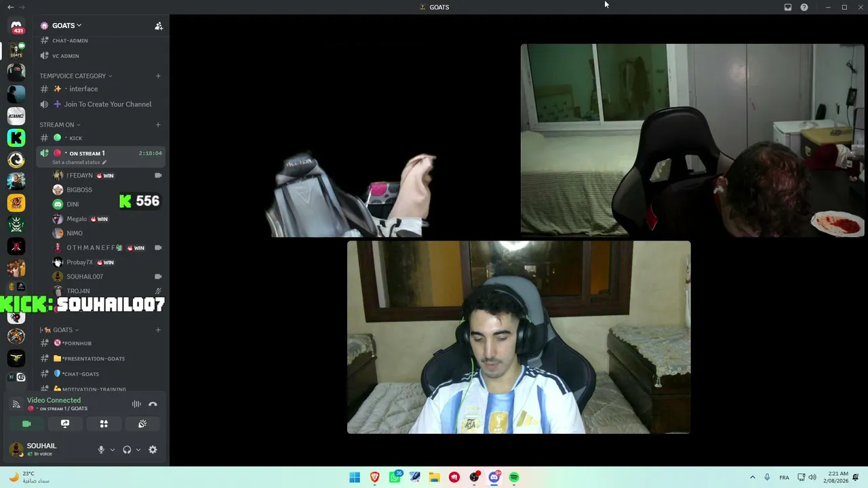Open connection quality signal icon
This screenshot has height=488, width=868.
pos(16,404)
